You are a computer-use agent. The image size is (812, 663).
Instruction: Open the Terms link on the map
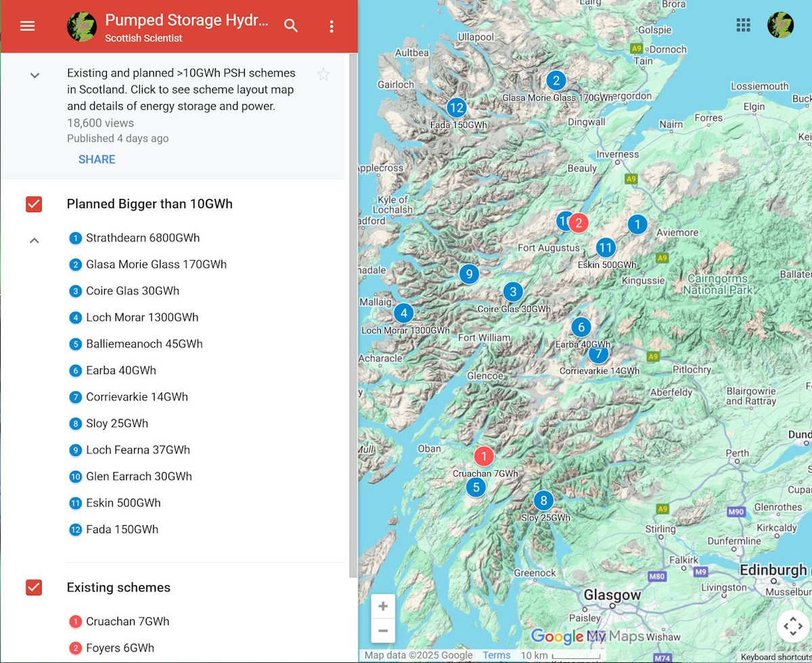click(x=497, y=656)
